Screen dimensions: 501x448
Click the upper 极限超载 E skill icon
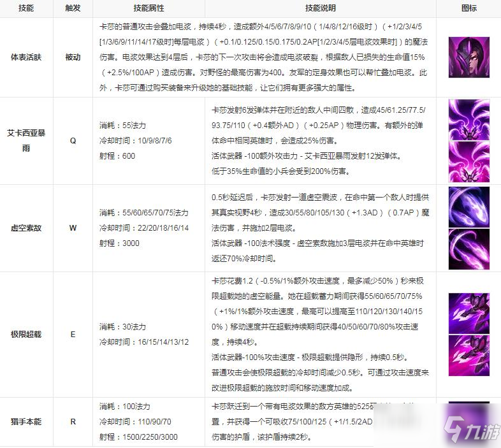pyautogui.click(x=468, y=314)
